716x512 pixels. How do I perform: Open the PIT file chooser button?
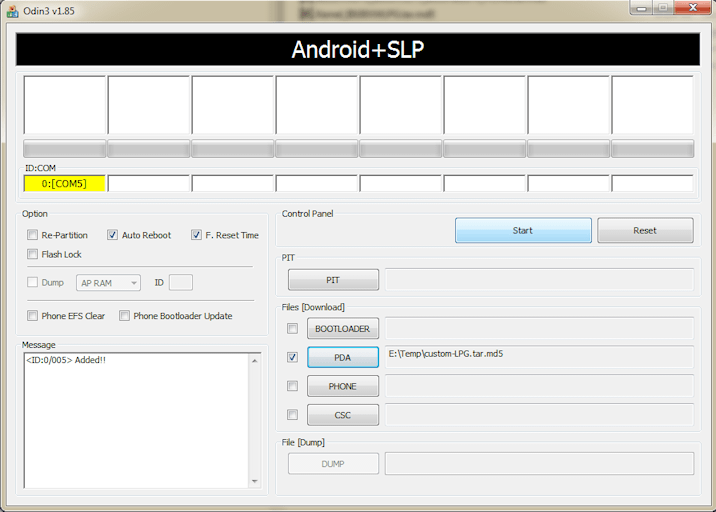point(333,280)
